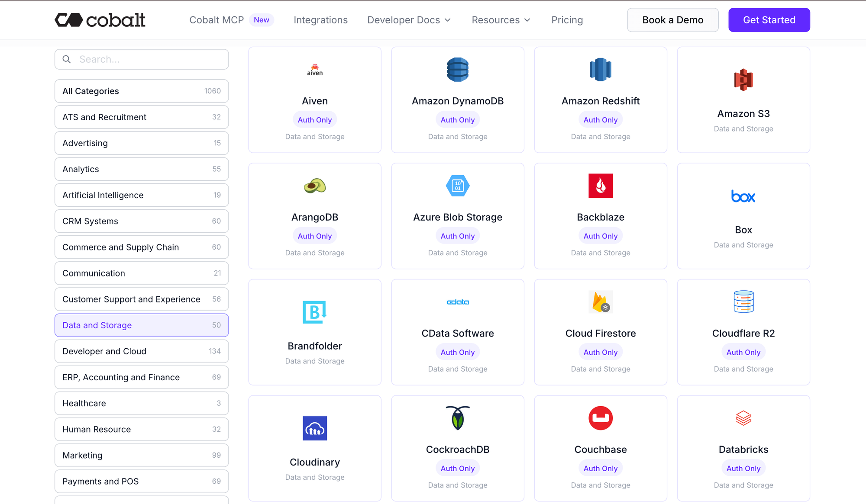Click the Cloud Firestore flame icon
This screenshot has width=866, height=504.
click(x=601, y=302)
